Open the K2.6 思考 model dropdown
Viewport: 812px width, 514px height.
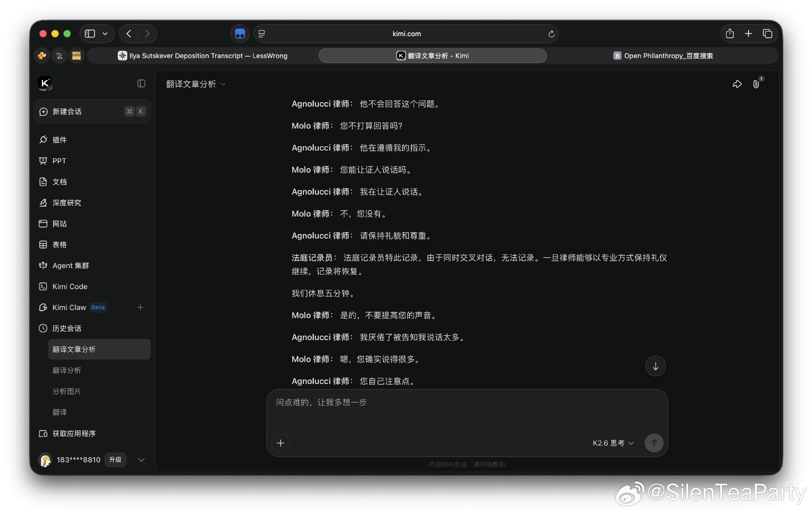(613, 443)
